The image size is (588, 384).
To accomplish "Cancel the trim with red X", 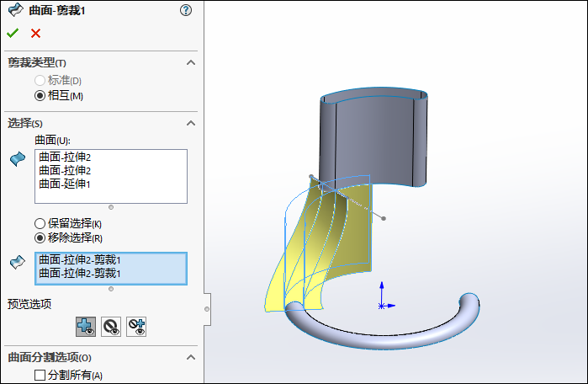I will (x=35, y=34).
